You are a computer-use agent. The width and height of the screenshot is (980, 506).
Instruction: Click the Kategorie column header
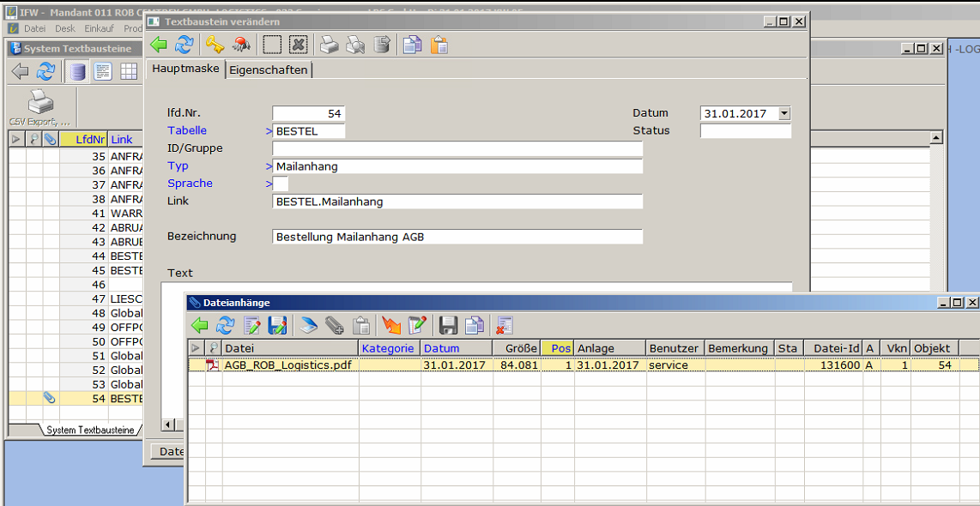[x=388, y=348]
